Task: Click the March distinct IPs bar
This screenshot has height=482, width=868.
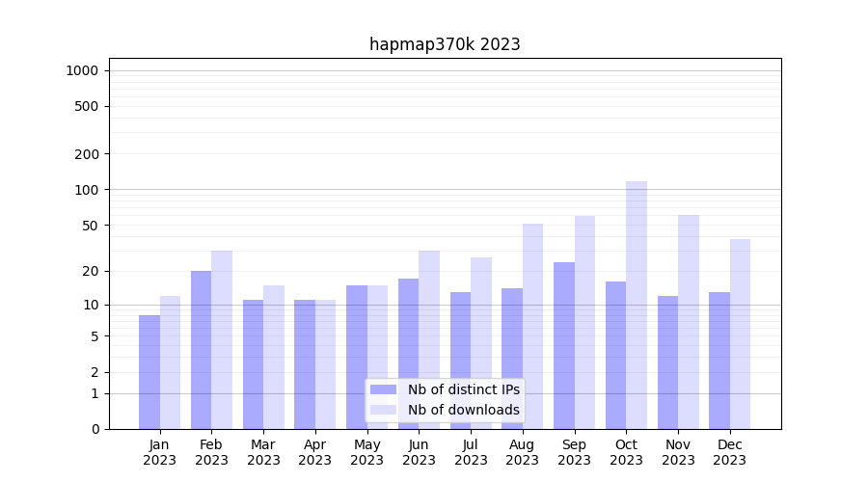Action: click(253, 364)
